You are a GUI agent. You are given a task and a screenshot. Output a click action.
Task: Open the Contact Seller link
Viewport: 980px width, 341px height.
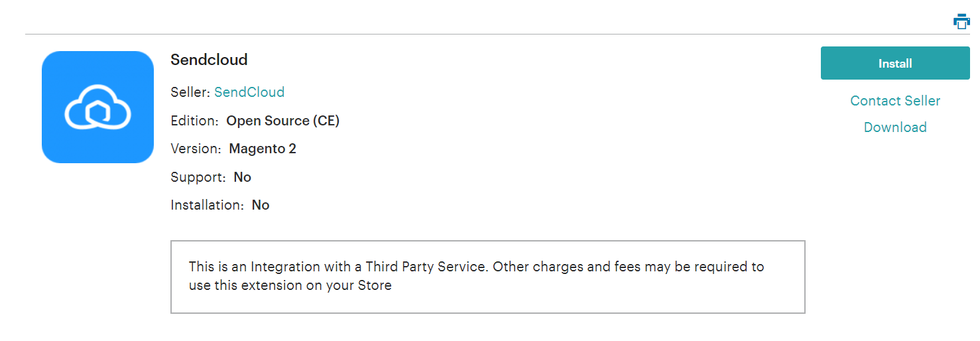click(895, 101)
